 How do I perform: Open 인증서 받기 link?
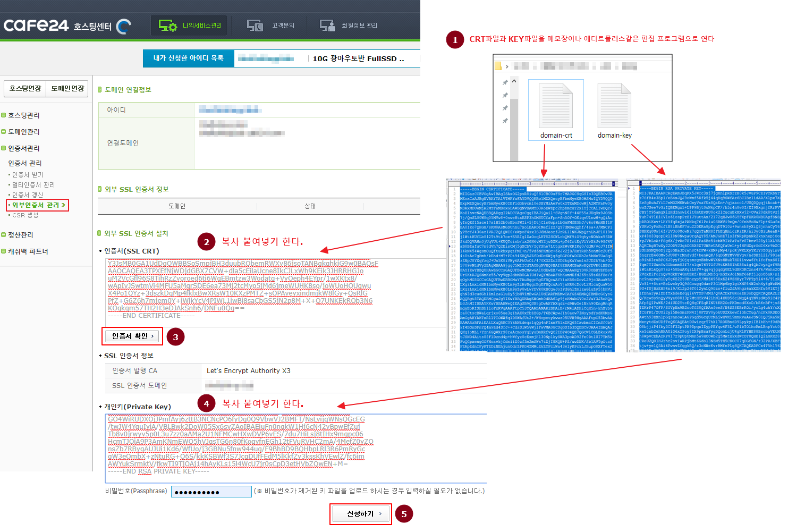pyautogui.click(x=28, y=175)
